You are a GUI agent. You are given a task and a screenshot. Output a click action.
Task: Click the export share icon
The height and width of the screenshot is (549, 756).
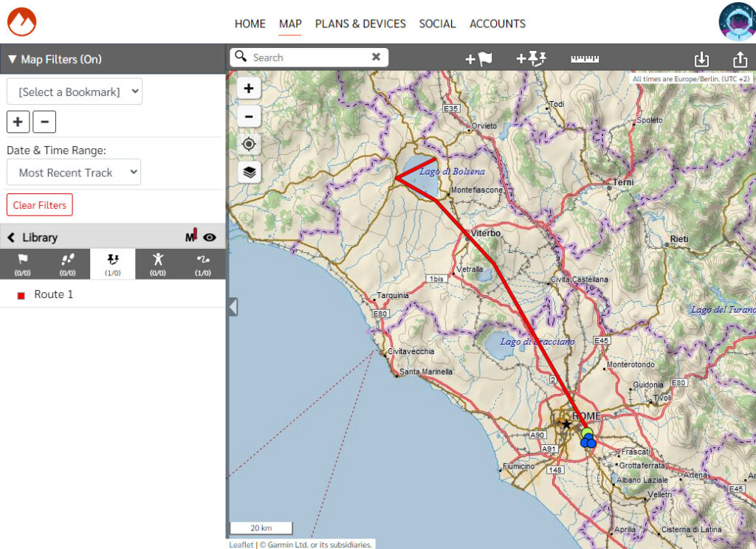tap(739, 59)
